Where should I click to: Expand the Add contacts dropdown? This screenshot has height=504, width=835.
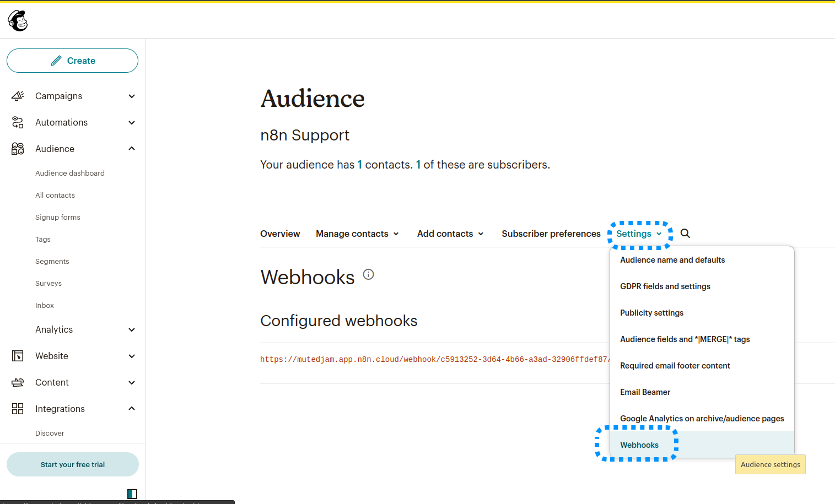pyautogui.click(x=450, y=234)
